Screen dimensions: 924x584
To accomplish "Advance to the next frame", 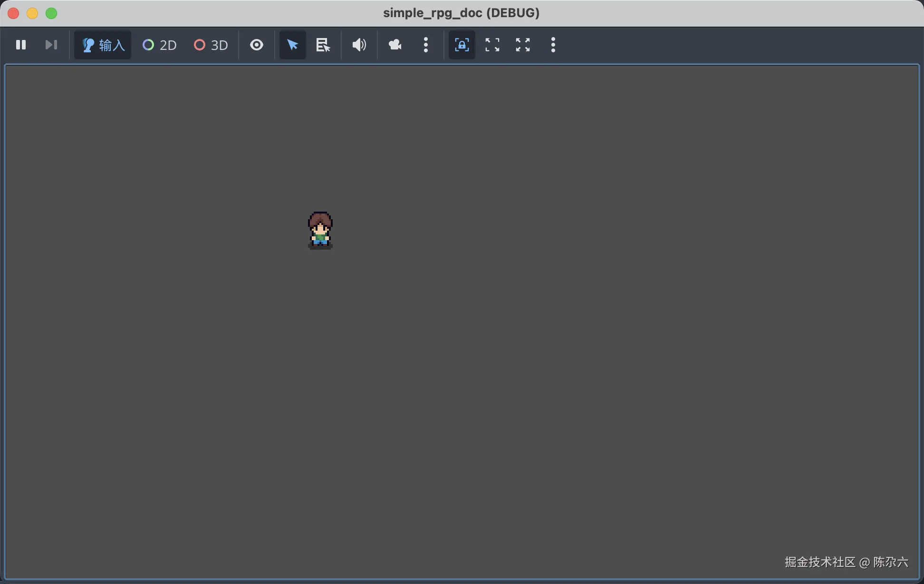I will point(51,45).
